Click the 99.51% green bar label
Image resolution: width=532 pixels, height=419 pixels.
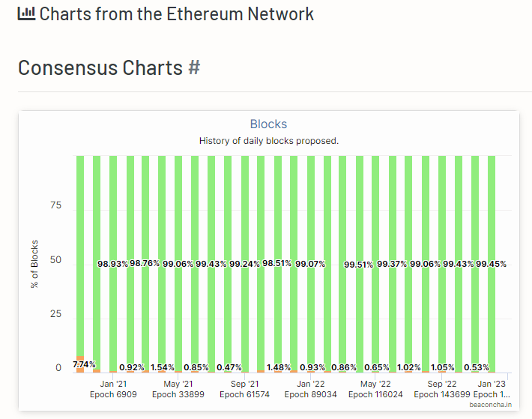click(359, 265)
